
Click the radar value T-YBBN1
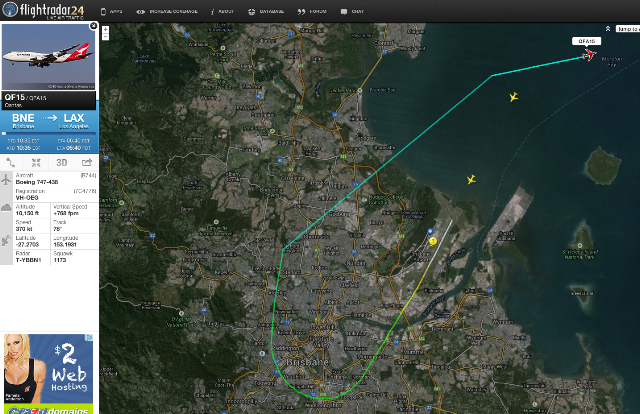[x=28, y=260]
